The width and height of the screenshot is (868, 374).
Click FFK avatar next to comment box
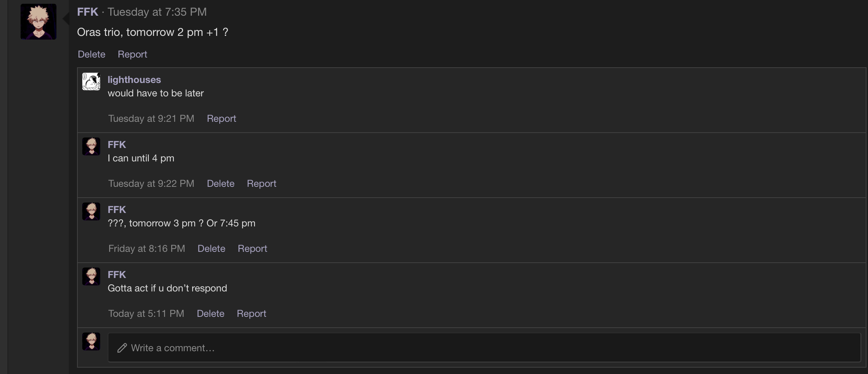91,341
